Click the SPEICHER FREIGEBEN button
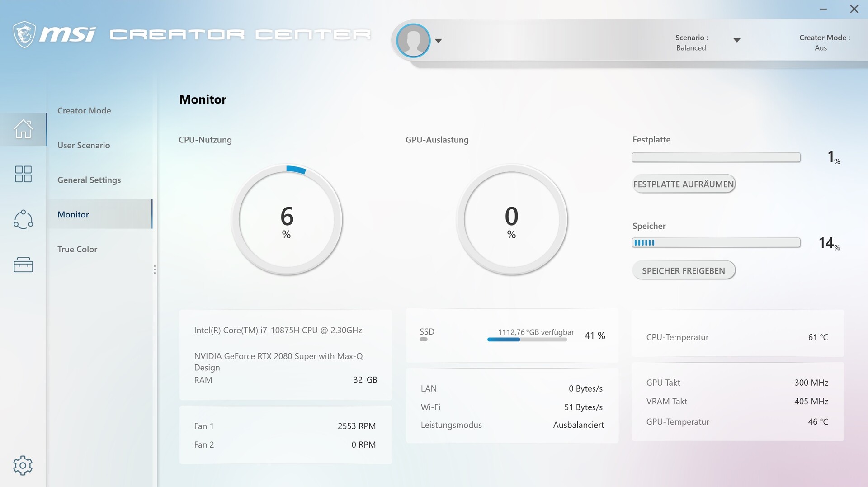 coord(684,270)
